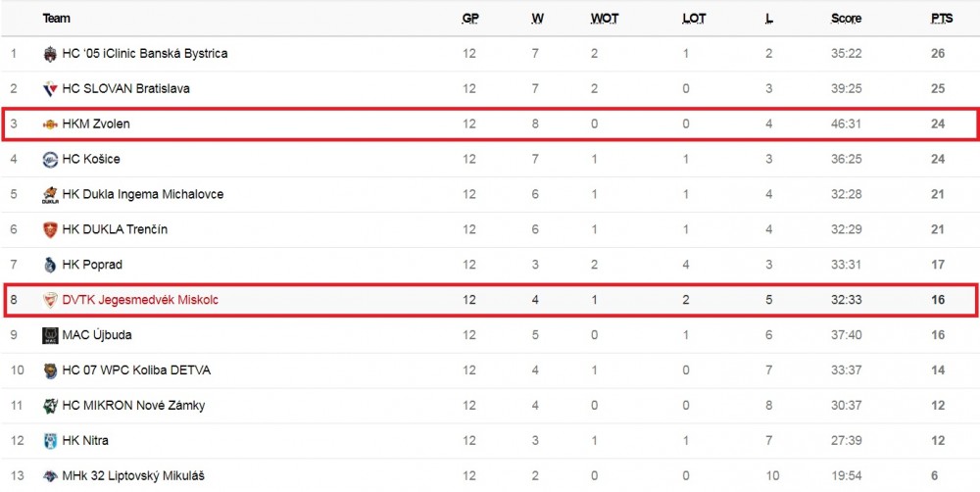This screenshot has height=492, width=980.
Task: Click the HC Košice team logo
Action: click(x=50, y=160)
